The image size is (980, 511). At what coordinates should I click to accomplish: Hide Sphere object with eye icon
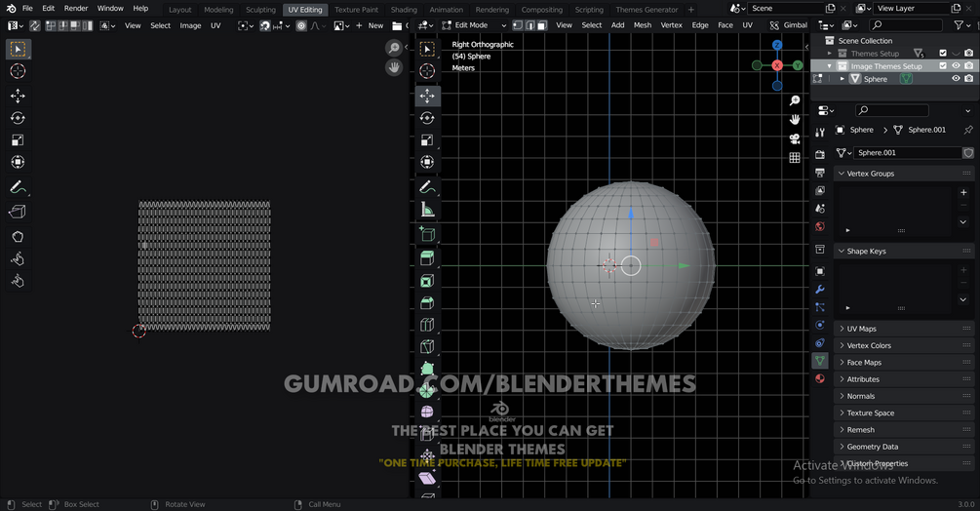click(x=956, y=79)
